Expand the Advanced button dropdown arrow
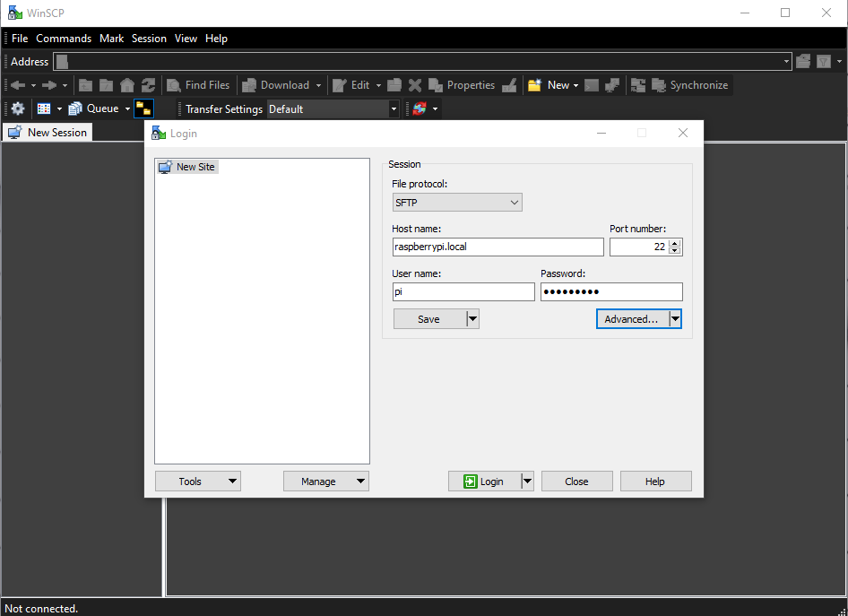The width and height of the screenshot is (848, 616). 675,319
